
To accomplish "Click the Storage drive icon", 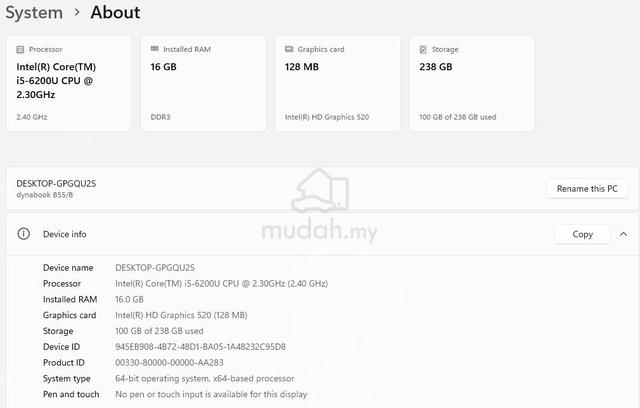I will point(423,49).
